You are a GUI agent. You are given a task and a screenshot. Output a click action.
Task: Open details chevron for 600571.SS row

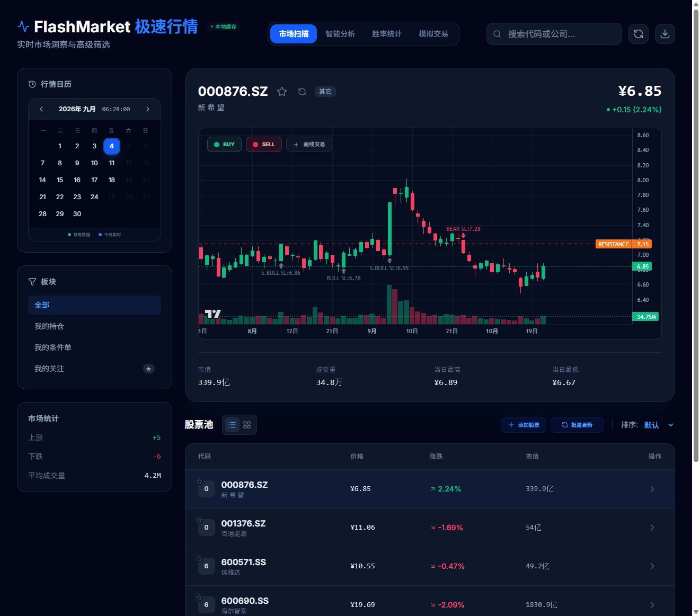click(x=652, y=566)
